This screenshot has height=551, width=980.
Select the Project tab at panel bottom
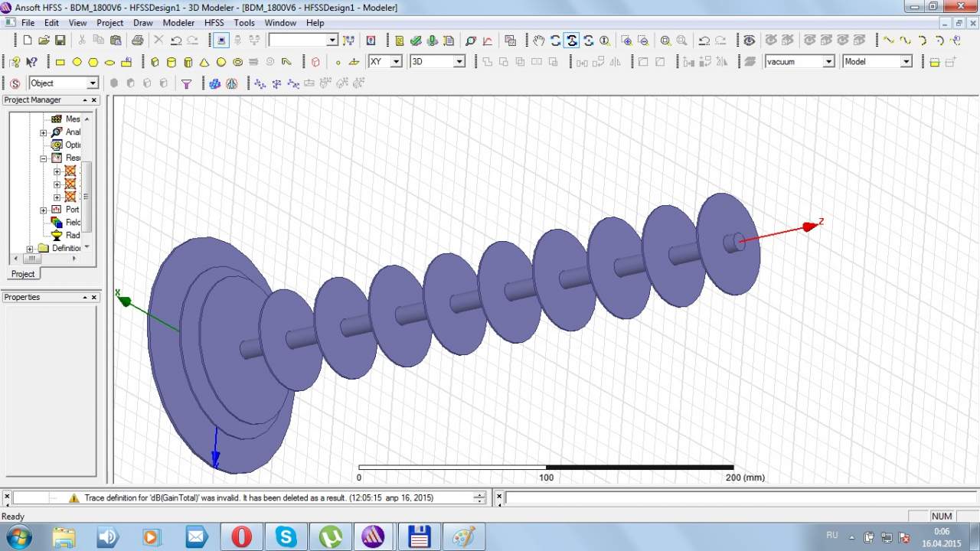(x=22, y=274)
